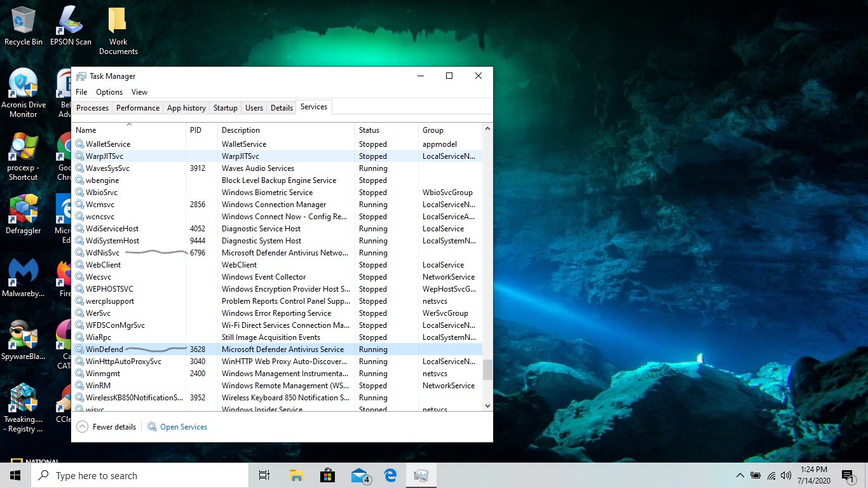The width and height of the screenshot is (868, 488).
Task: Open File Explorer from the taskbar
Action: click(296, 475)
